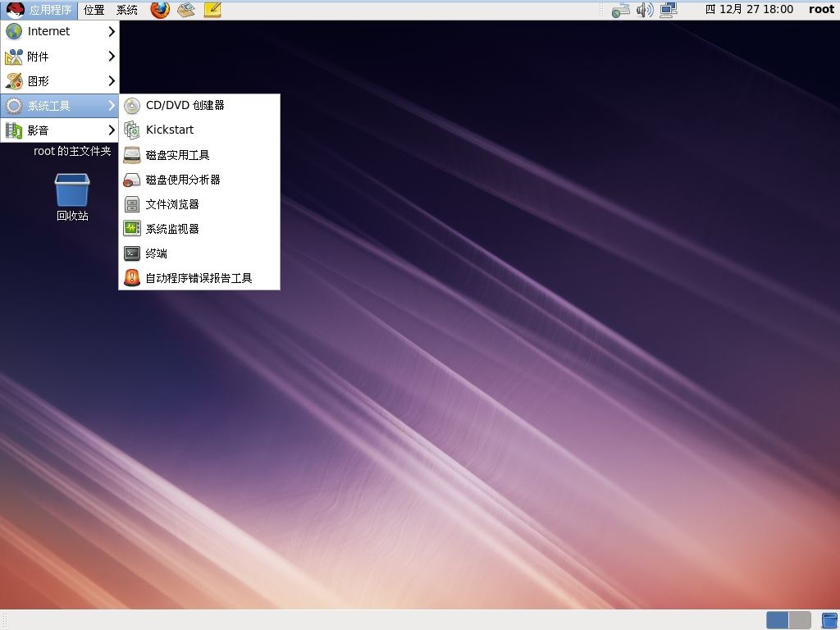
Task: Click the Internet globe icon
Action: (x=14, y=32)
